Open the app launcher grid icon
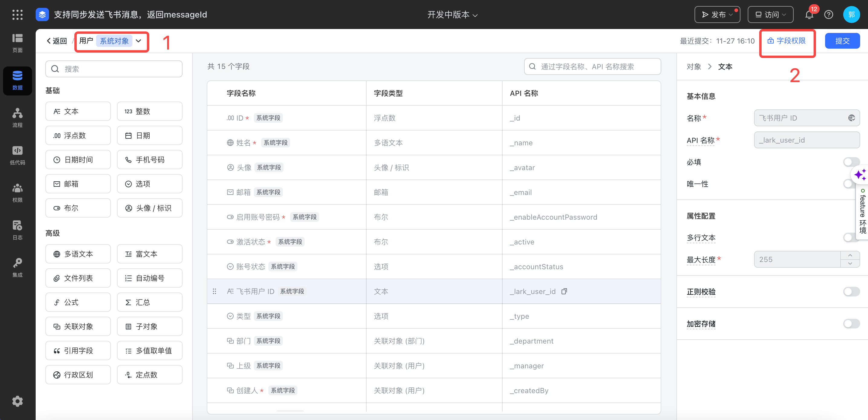The height and width of the screenshot is (420, 868). tap(18, 15)
